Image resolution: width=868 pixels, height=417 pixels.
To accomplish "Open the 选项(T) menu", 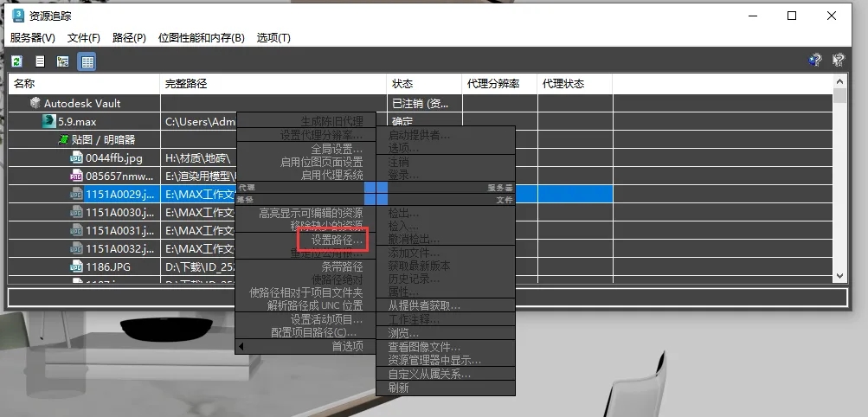I will [x=273, y=37].
